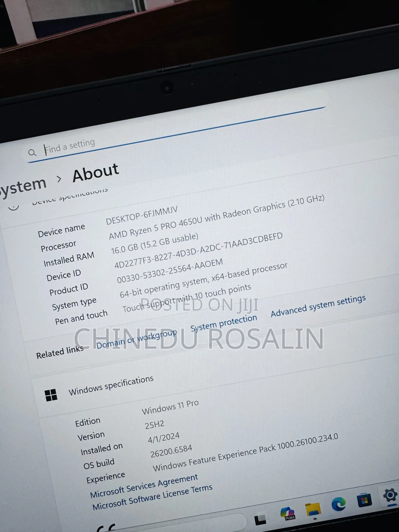Select the Windows 11 Pro edition value
The height and width of the screenshot is (532, 399).
170,407
